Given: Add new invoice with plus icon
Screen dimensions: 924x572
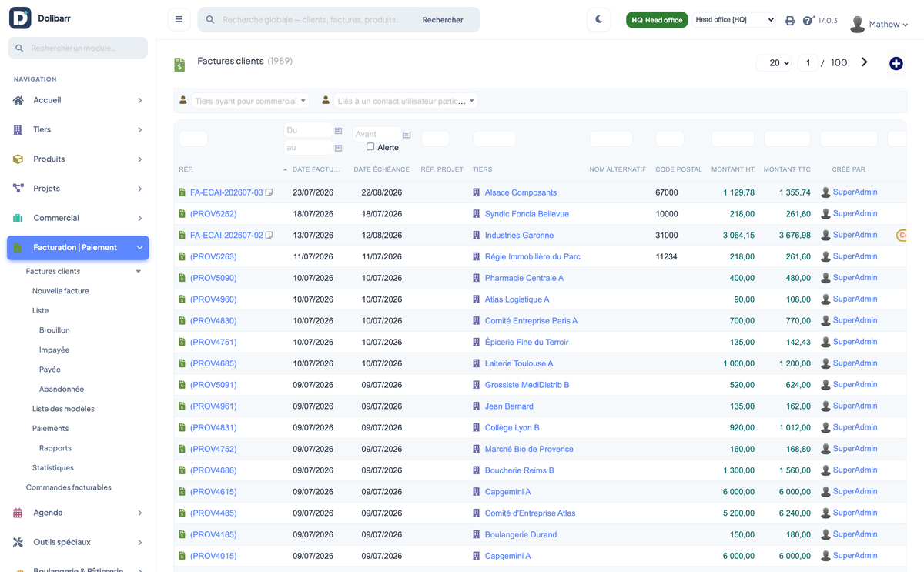Looking at the screenshot, I should (x=896, y=64).
